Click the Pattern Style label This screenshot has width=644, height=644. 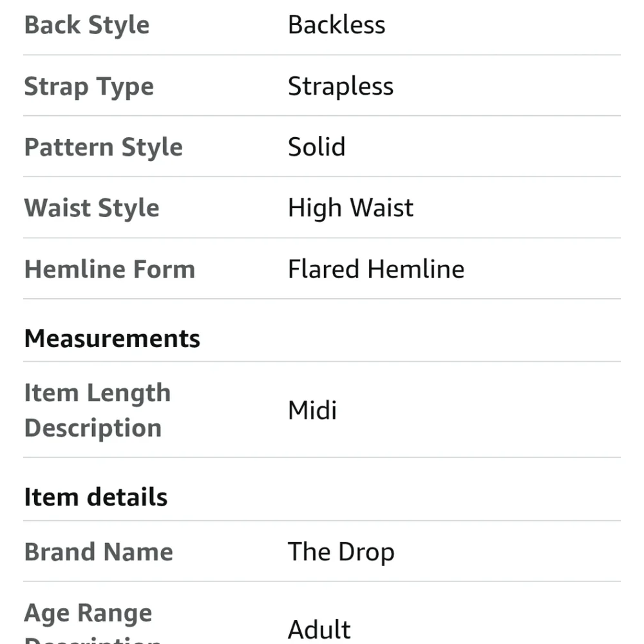pyautogui.click(x=103, y=147)
